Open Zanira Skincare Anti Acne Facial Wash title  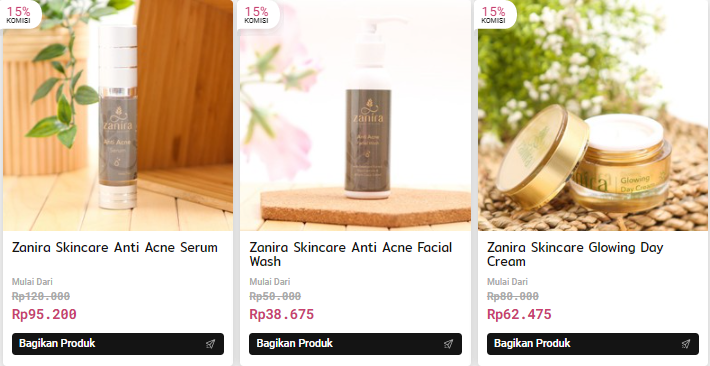(x=350, y=254)
